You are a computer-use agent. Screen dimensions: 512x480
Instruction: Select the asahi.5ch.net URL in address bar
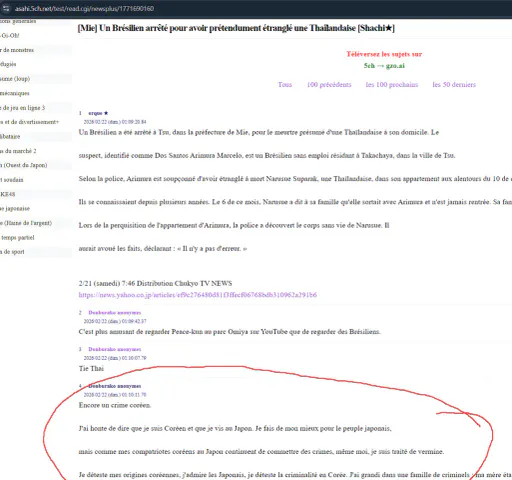point(84,9)
